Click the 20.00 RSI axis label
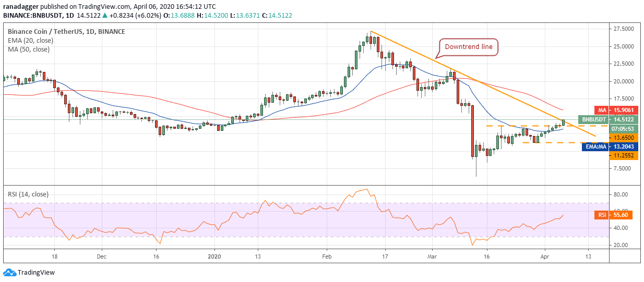 (620, 245)
